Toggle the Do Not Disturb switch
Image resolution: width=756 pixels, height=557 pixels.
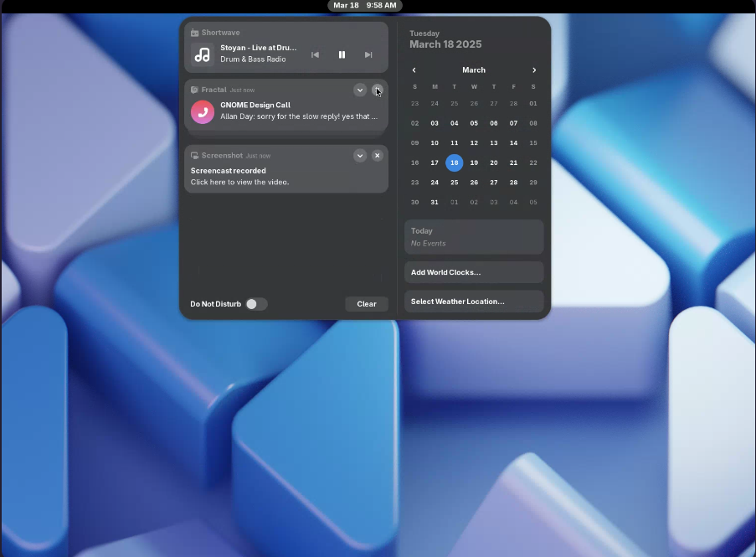point(256,304)
